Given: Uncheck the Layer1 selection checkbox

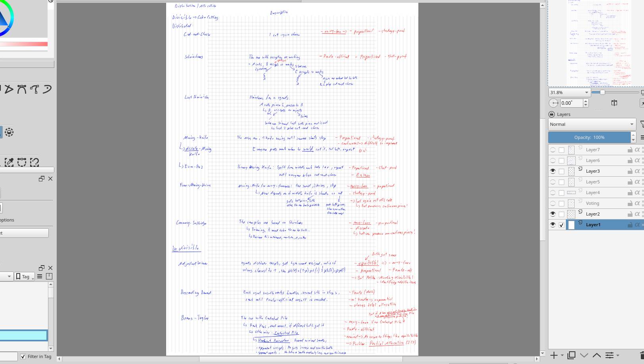Looking at the screenshot, I should 562,225.
